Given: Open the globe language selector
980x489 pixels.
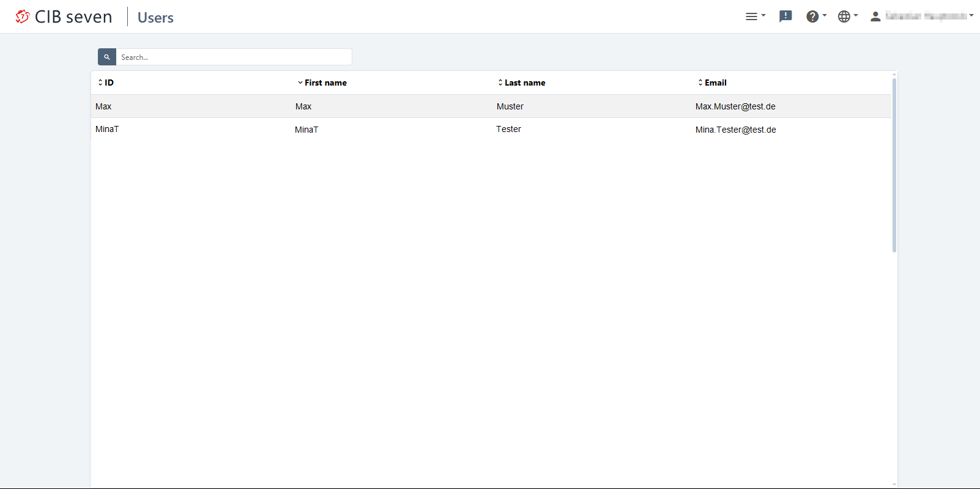Looking at the screenshot, I should click(x=847, y=17).
